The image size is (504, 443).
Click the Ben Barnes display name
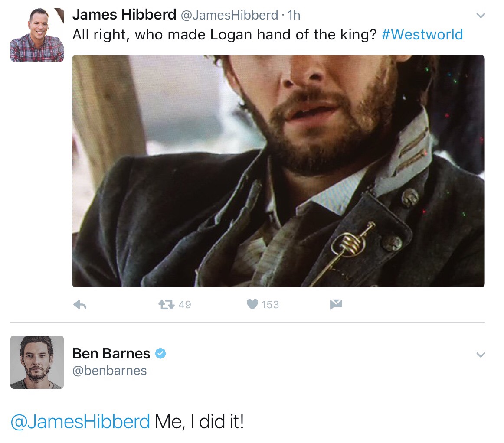click(x=111, y=354)
